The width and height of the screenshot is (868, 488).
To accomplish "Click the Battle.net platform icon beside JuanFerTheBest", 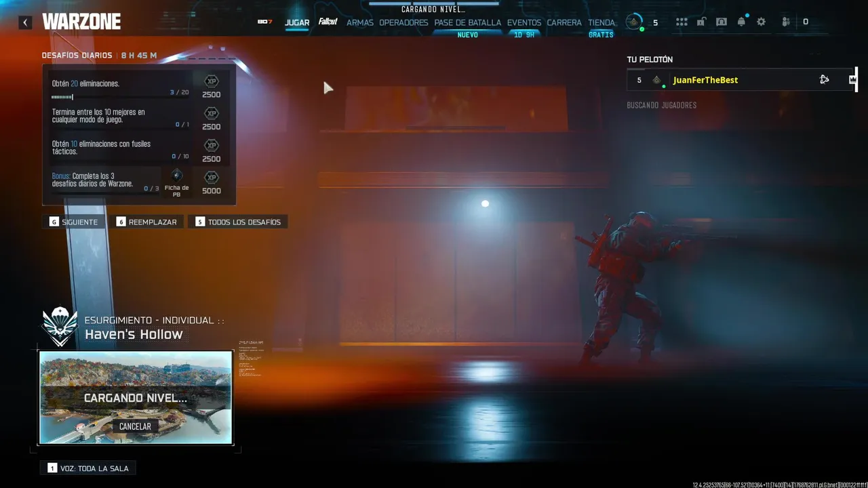I will tap(824, 80).
